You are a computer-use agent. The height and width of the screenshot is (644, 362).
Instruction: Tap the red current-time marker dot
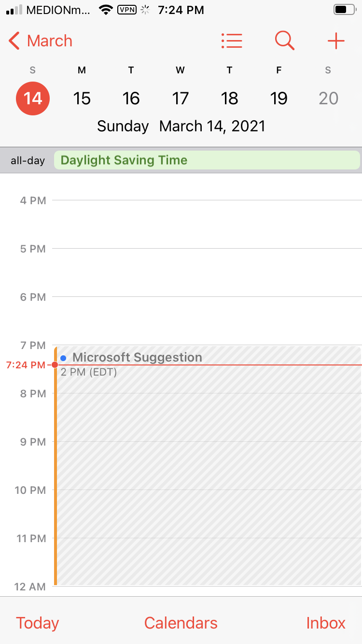pyautogui.click(x=55, y=365)
